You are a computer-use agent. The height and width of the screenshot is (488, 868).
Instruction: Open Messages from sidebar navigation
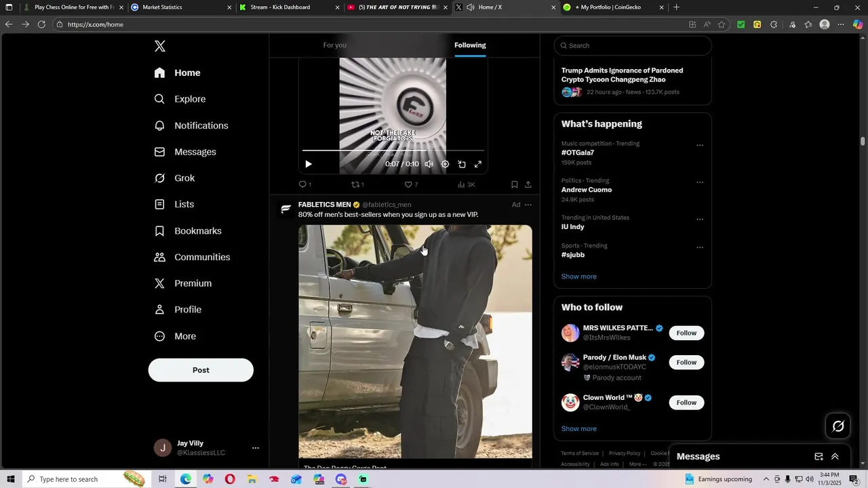click(185, 152)
